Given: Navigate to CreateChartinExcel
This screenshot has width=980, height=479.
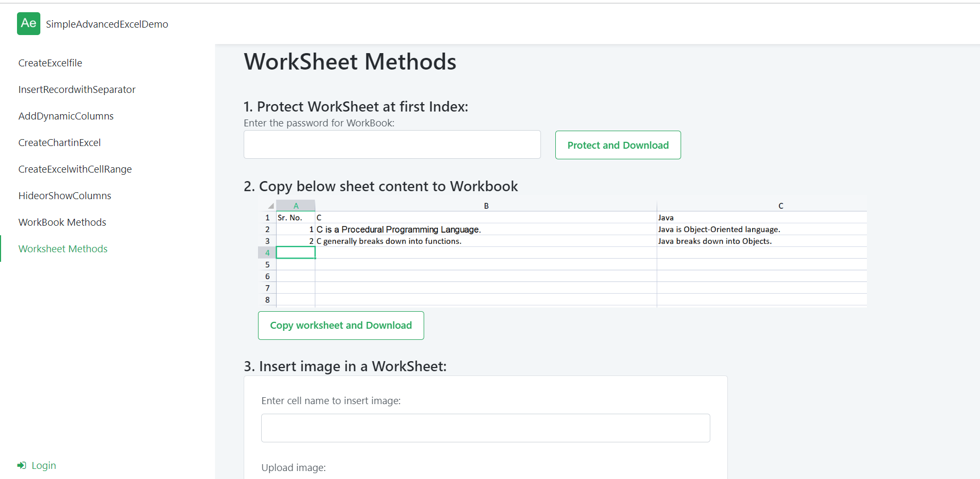Looking at the screenshot, I should click(x=59, y=143).
